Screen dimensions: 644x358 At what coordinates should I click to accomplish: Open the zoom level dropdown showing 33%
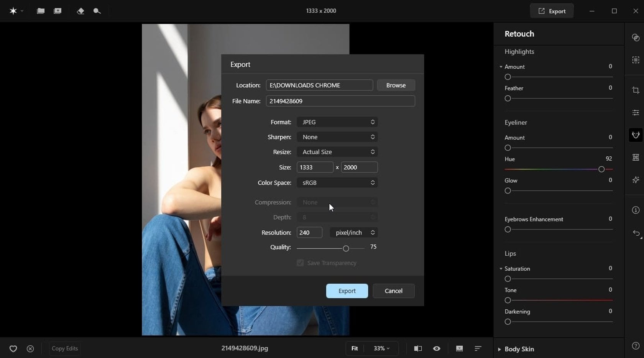tap(381, 348)
